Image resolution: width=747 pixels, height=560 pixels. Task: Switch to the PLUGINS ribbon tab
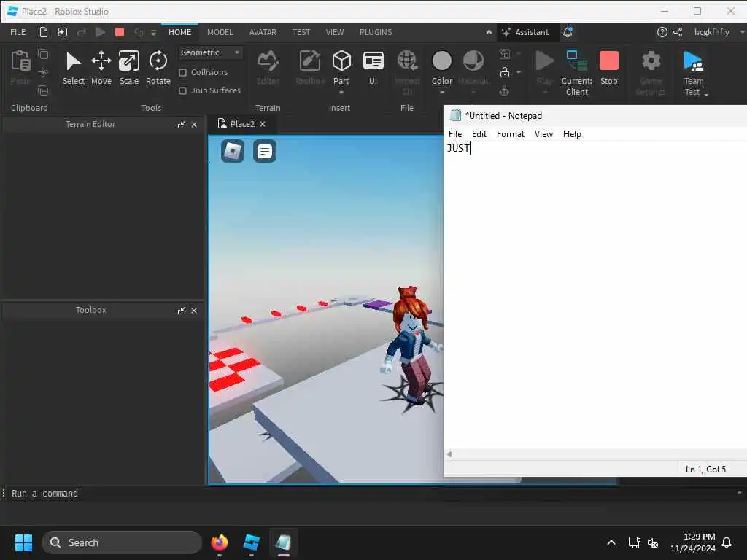376,32
